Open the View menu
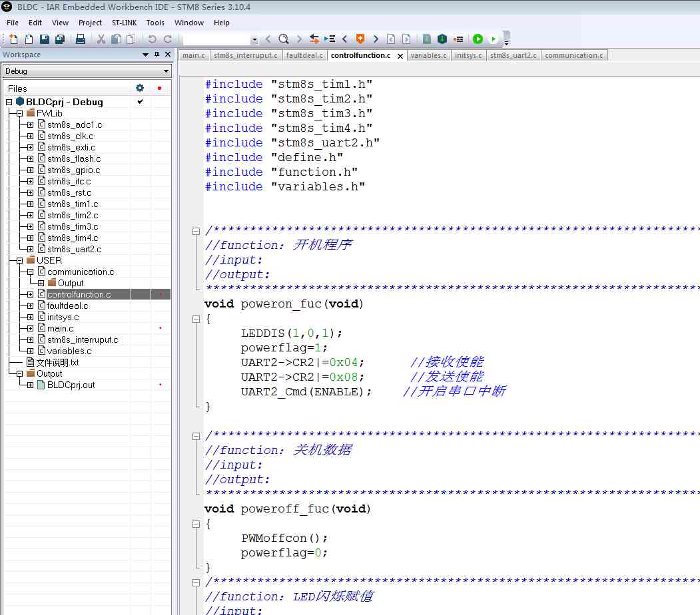Viewport: 700px width, 615px height. coord(60,23)
